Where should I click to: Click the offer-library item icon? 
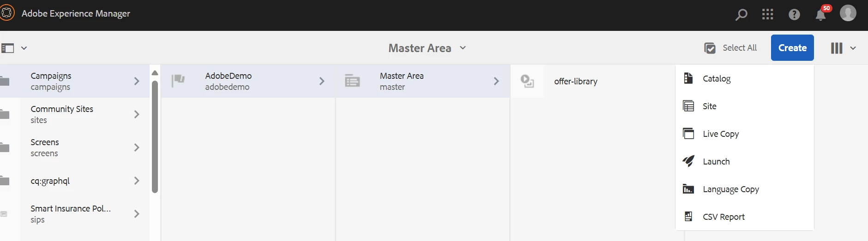[527, 81]
